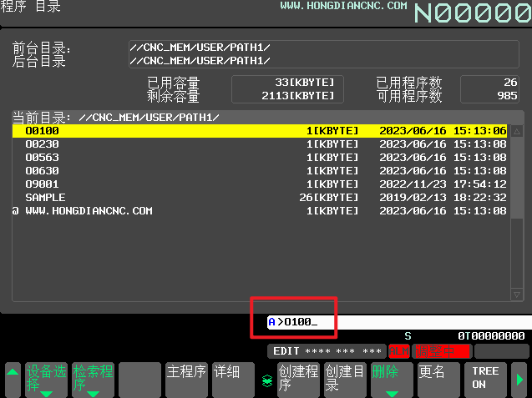
Task: Select program O9001 in the directory
Action: (42, 184)
